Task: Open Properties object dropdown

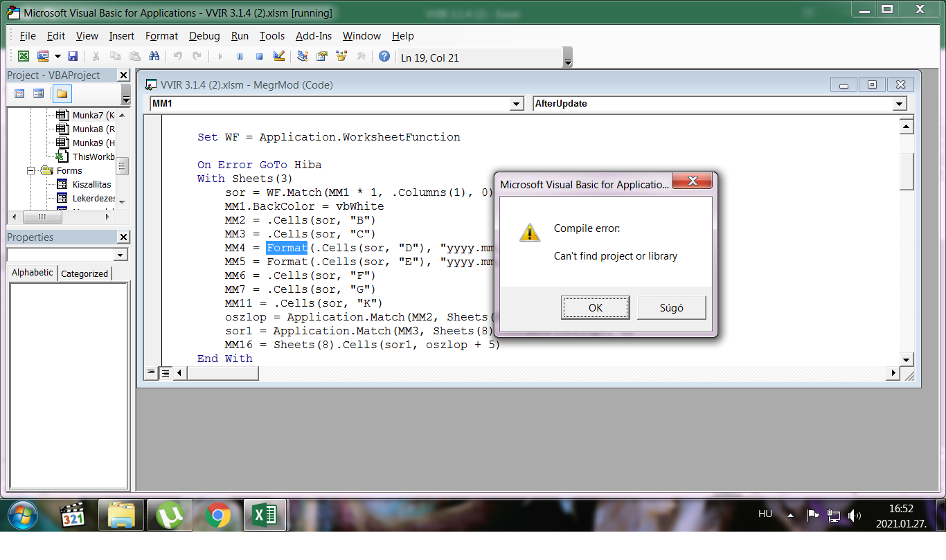Action: 121,255
